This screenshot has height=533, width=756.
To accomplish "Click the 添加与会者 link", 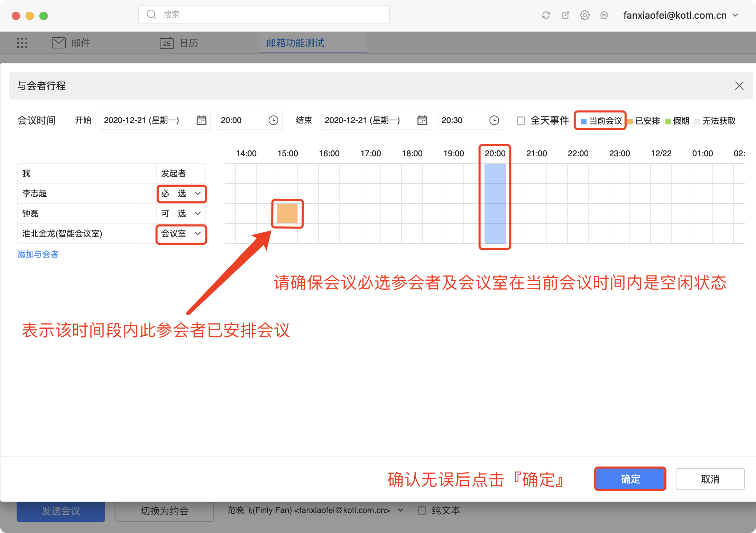I will [38, 254].
